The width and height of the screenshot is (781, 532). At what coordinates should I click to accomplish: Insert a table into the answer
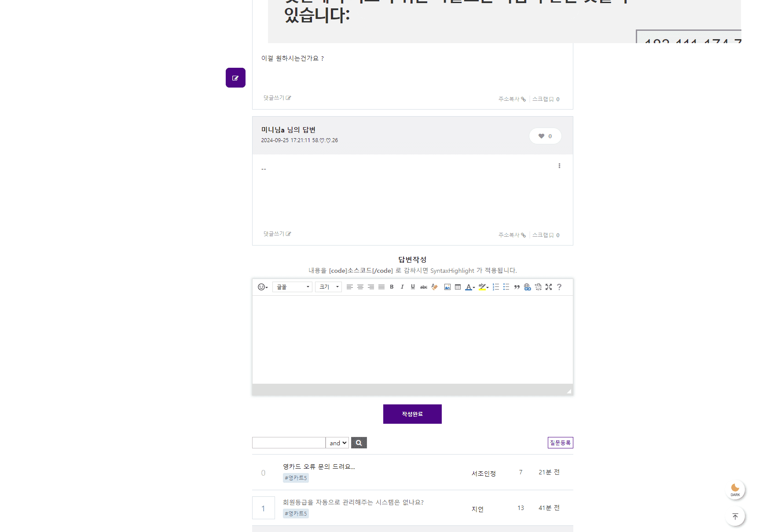pyautogui.click(x=458, y=287)
